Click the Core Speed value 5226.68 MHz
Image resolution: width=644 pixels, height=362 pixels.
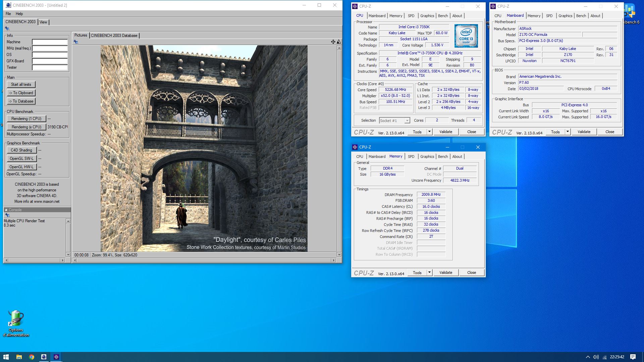pyautogui.click(x=395, y=90)
